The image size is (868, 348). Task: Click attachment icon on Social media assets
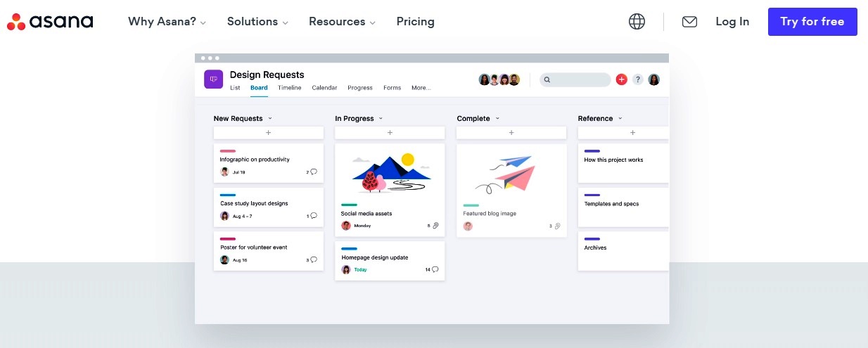435,226
